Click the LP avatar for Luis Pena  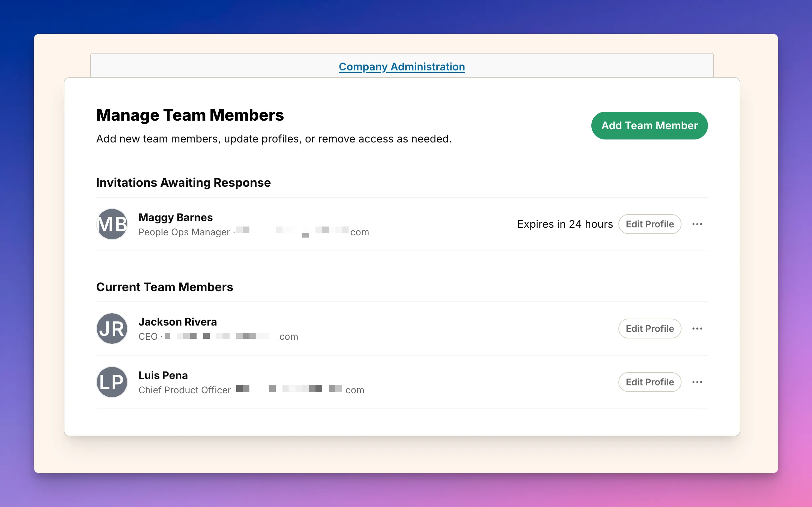coord(112,382)
